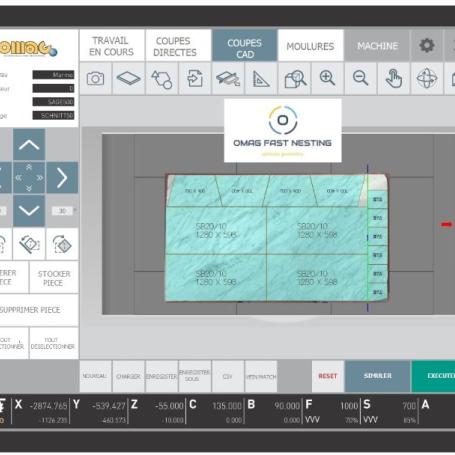Click the CSV button
455x455 pixels.
coord(228,376)
